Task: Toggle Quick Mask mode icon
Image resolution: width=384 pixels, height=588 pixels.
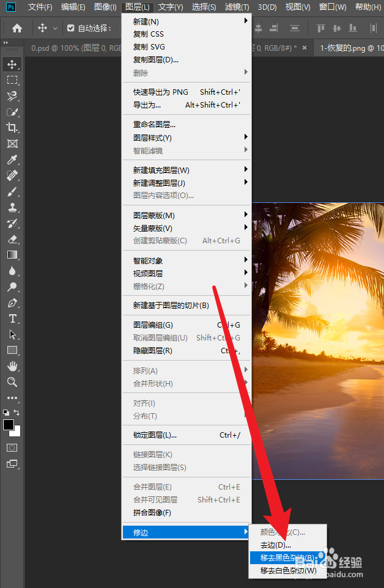Action: pyautogui.click(x=12, y=448)
